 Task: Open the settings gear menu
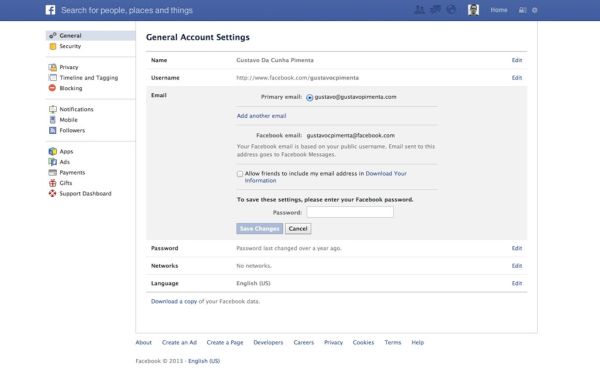click(535, 10)
